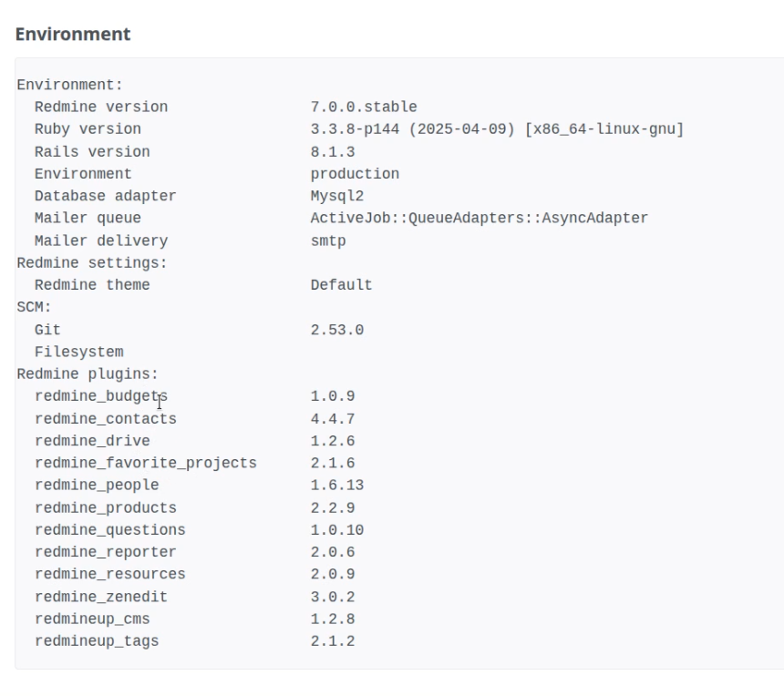Click redmine_resources version 2.0.9
Image resolution: width=784 pixels, height=696 pixels.
click(x=333, y=574)
